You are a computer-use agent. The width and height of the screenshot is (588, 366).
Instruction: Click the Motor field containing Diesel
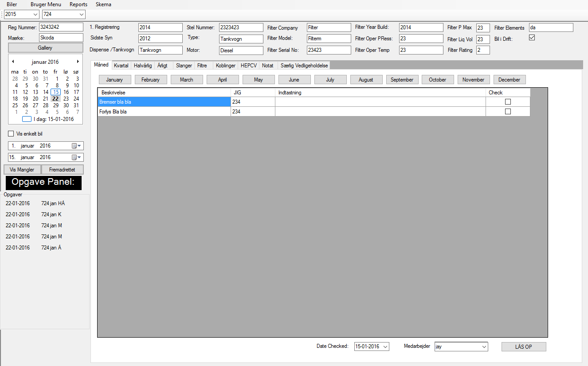point(241,51)
